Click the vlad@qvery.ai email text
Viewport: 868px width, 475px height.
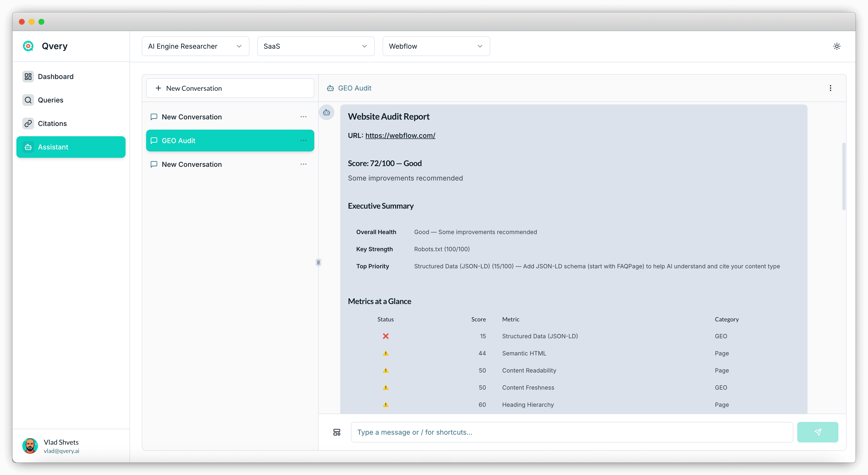point(61,451)
